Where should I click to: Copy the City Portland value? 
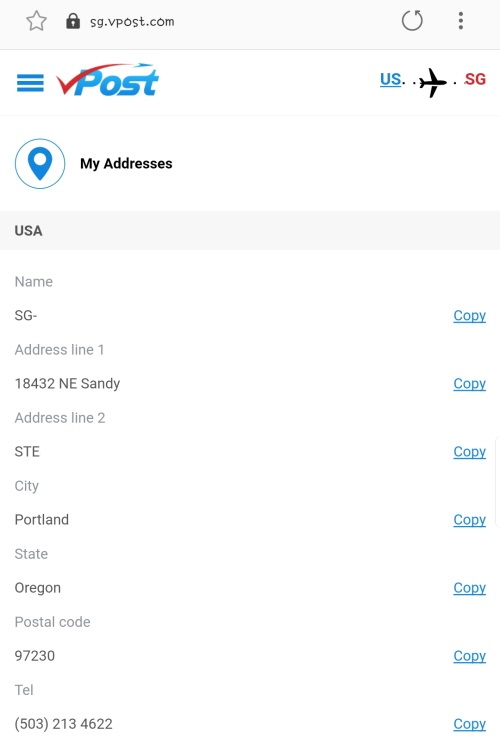click(x=469, y=519)
